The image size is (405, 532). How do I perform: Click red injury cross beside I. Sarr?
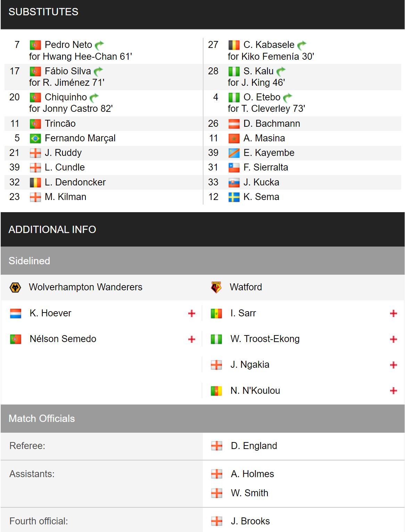(393, 314)
